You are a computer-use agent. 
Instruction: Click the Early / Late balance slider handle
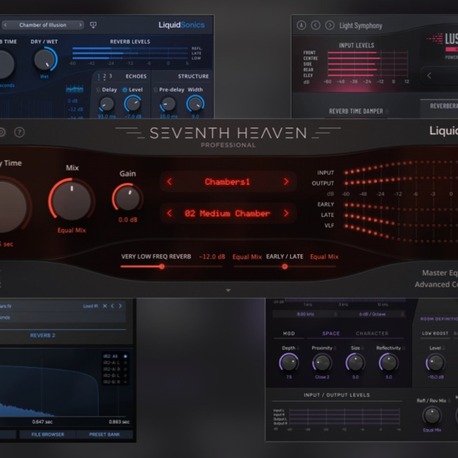click(285, 267)
